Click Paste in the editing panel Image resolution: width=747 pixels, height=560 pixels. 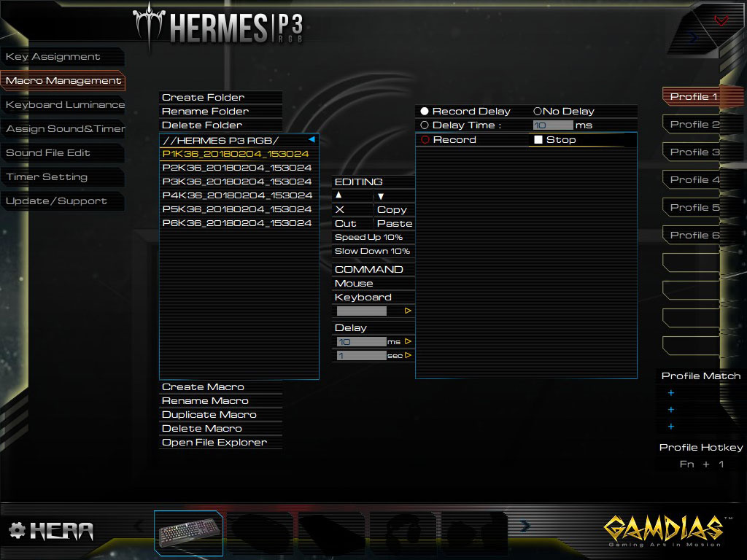395,223
